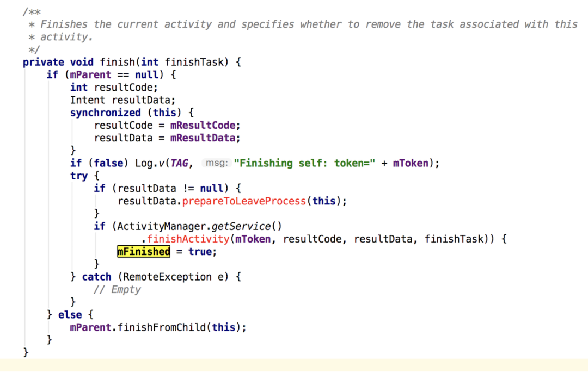Click the Log class name
The width and height of the screenshot is (588, 373).
click(x=144, y=163)
